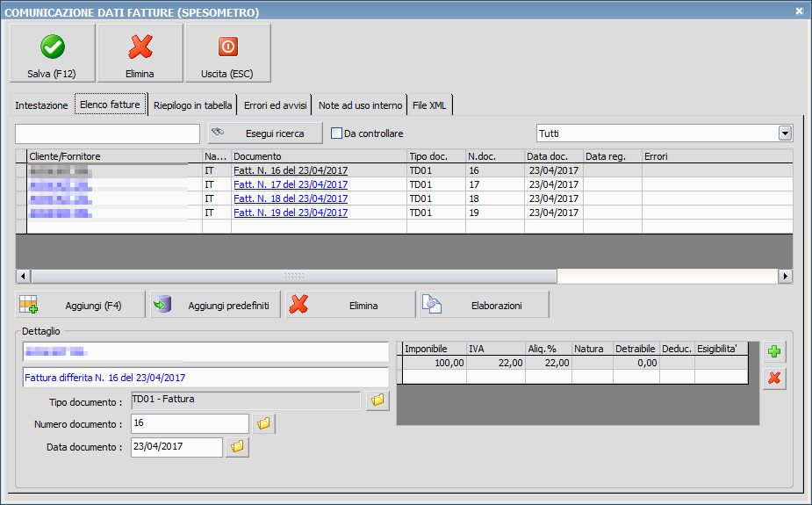Click the Elaborazioni documents icon
The image size is (812, 505).
431,304
